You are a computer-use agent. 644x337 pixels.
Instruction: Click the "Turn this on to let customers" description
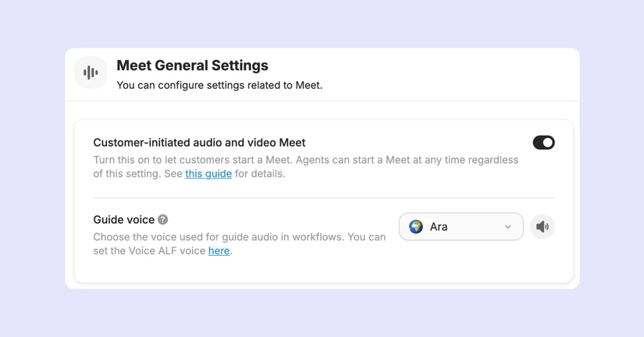pyautogui.click(x=305, y=167)
